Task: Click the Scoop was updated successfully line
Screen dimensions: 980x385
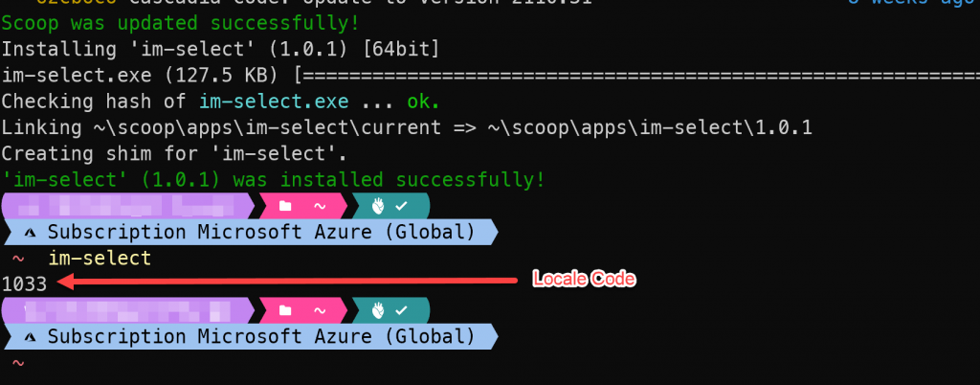Action: pyautogui.click(x=180, y=23)
